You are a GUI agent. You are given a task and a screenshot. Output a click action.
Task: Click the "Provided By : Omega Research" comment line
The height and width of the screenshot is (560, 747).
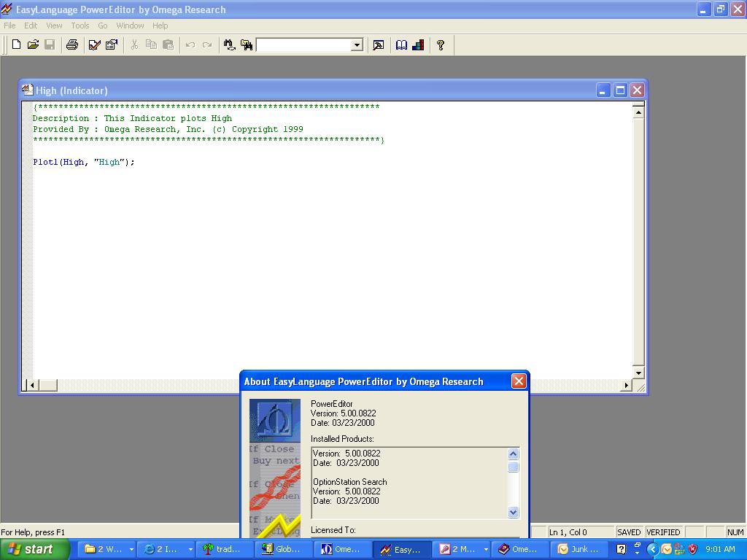click(x=169, y=129)
